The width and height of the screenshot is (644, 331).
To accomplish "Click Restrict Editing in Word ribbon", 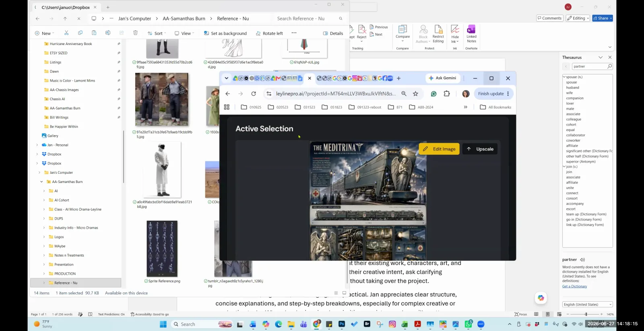I will (x=438, y=34).
